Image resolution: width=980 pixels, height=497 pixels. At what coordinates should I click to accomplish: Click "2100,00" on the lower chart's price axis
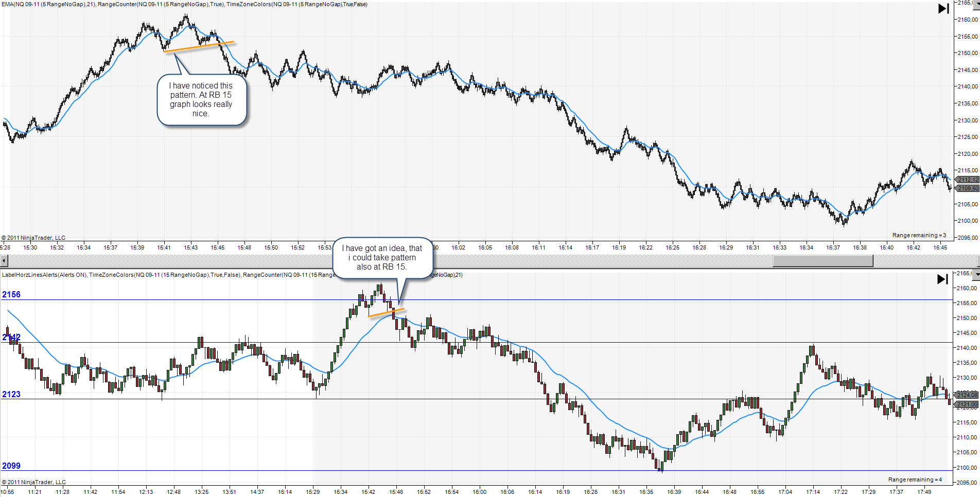point(968,468)
